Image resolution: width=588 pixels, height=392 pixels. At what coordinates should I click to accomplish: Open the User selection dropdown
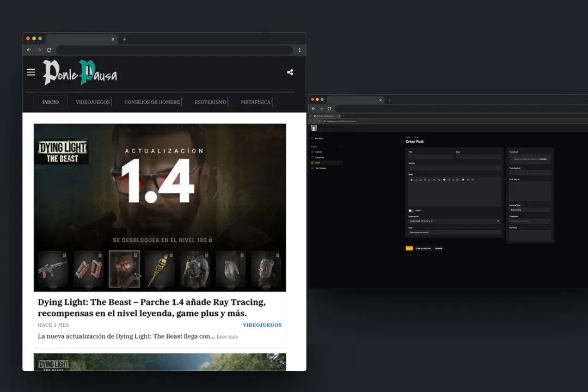[x=454, y=232]
